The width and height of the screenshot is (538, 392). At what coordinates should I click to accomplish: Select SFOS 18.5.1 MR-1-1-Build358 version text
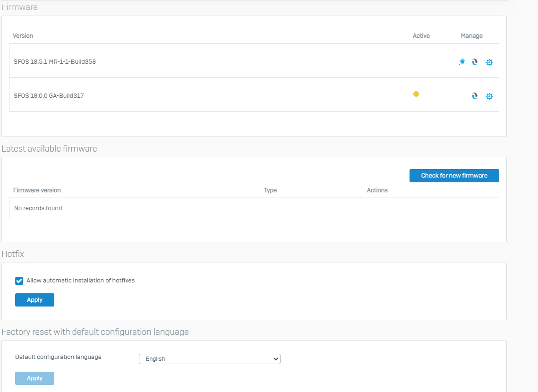click(54, 62)
